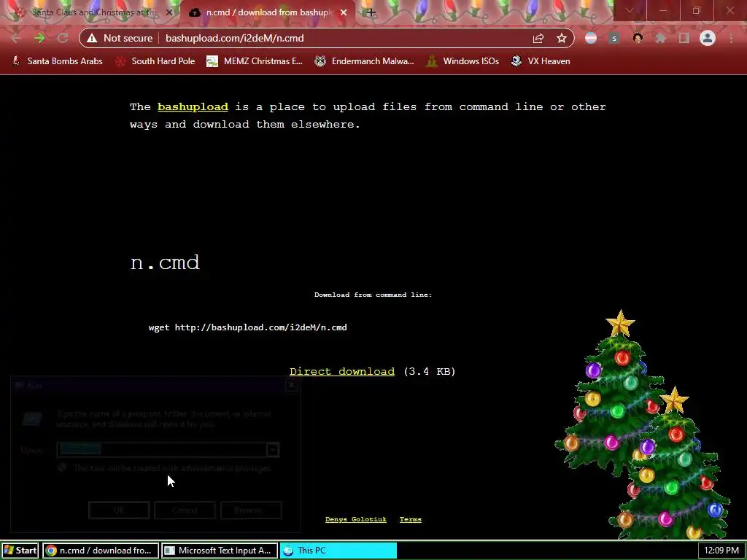The width and height of the screenshot is (747, 560).
Task: Bookmark this page with the star icon
Action: (562, 38)
